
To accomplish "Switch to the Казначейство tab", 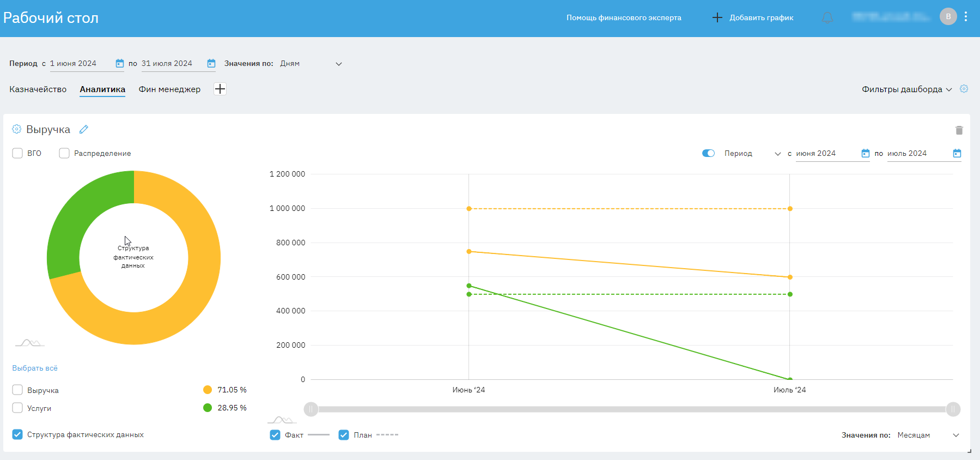I will pos(38,89).
